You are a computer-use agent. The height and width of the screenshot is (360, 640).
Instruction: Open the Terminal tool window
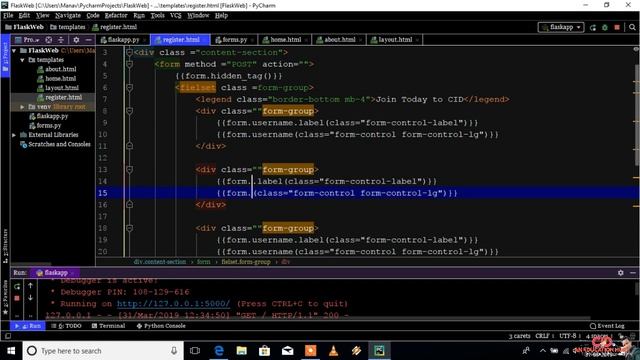(109, 326)
